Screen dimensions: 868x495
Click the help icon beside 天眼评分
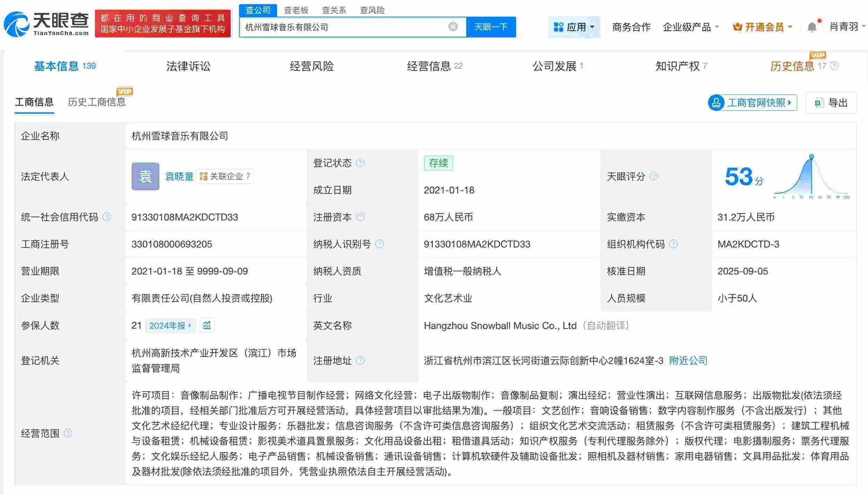pyautogui.click(x=653, y=176)
